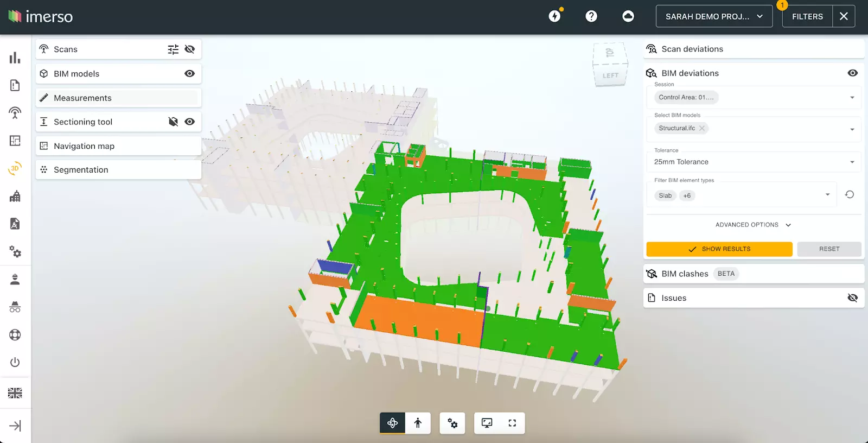
Task: Open the Measurements panel row
Action: (118, 98)
